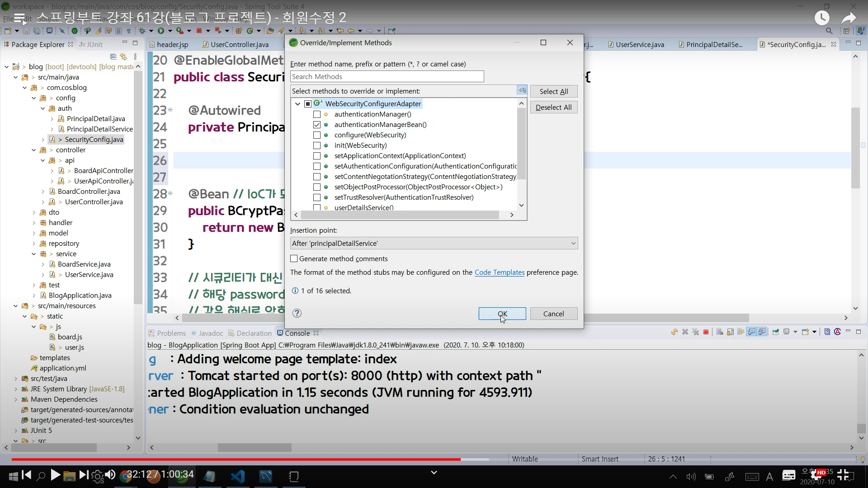Check setTrustResolver checkbox
Screen dimensions: 868x488
point(317,197)
